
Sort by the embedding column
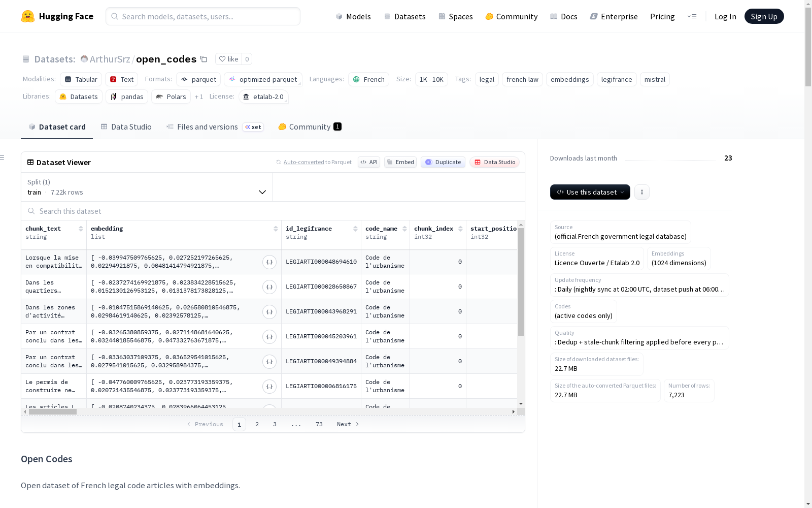coord(276,229)
